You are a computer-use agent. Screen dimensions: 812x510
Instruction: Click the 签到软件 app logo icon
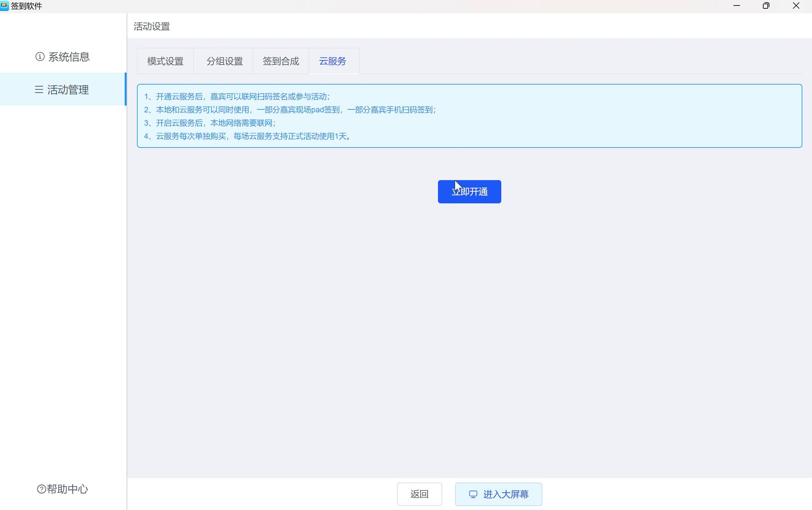click(5, 6)
